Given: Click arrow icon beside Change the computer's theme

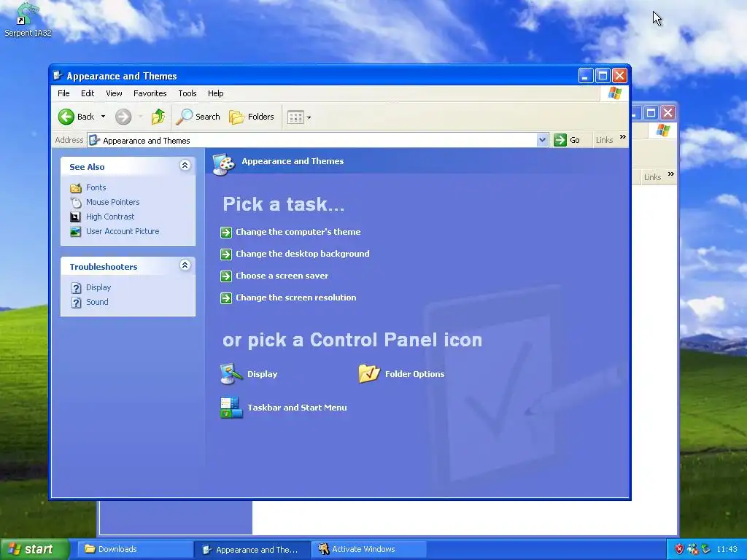Looking at the screenshot, I should pos(226,233).
